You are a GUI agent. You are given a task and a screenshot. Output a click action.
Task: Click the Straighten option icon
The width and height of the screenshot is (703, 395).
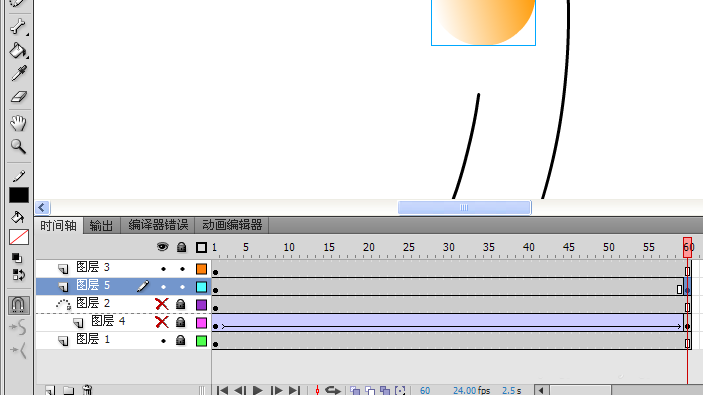tap(18, 350)
